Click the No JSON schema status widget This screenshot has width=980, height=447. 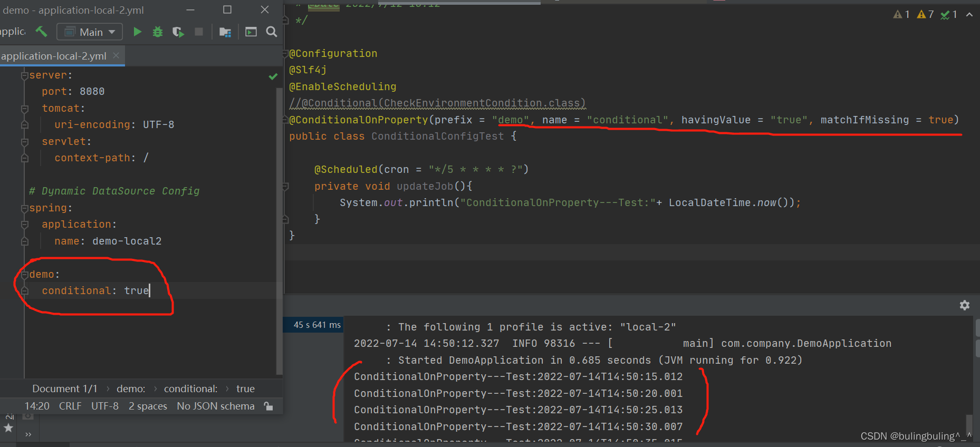pyautogui.click(x=215, y=406)
